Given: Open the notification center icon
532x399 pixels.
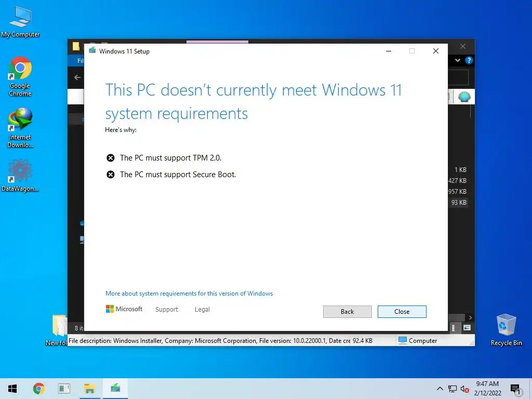Looking at the screenshot, I should point(516,389).
